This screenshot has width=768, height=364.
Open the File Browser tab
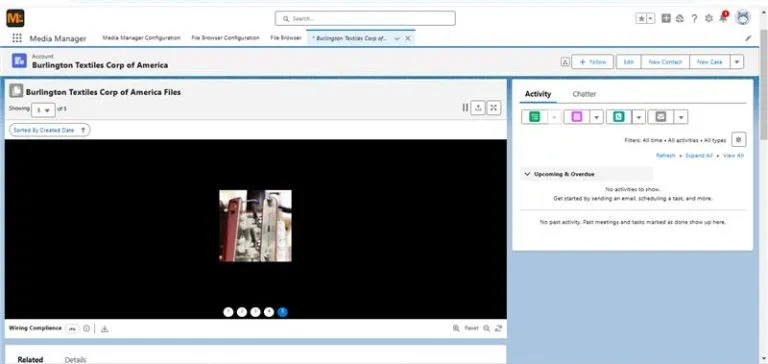coord(286,38)
